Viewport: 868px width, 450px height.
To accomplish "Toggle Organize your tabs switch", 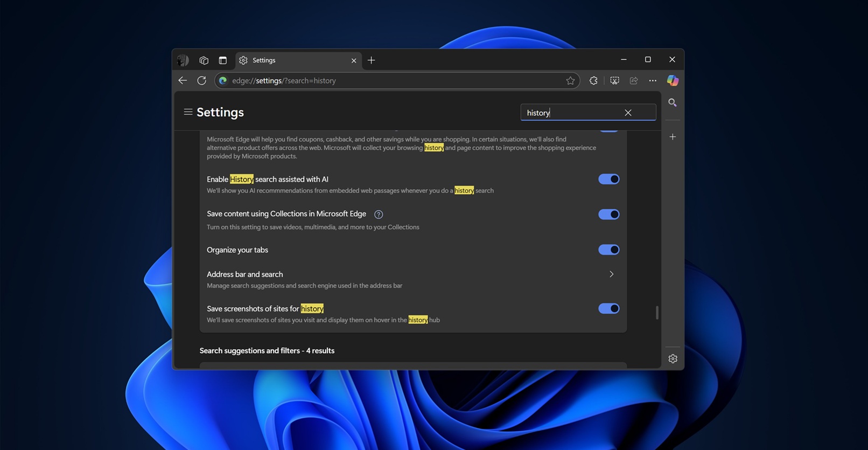I will pyautogui.click(x=609, y=250).
